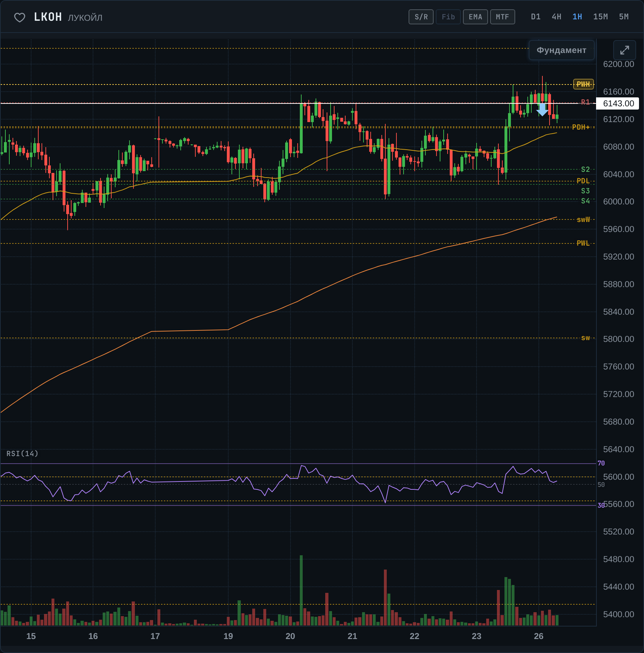644x653 pixels.
Task: Click the current price tag 6143.00
Action: pos(618,103)
